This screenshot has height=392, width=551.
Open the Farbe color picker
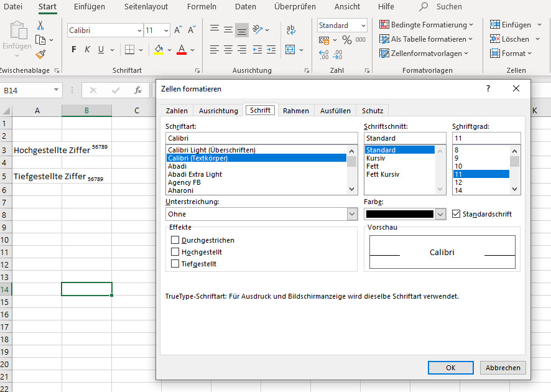[440, 214]
